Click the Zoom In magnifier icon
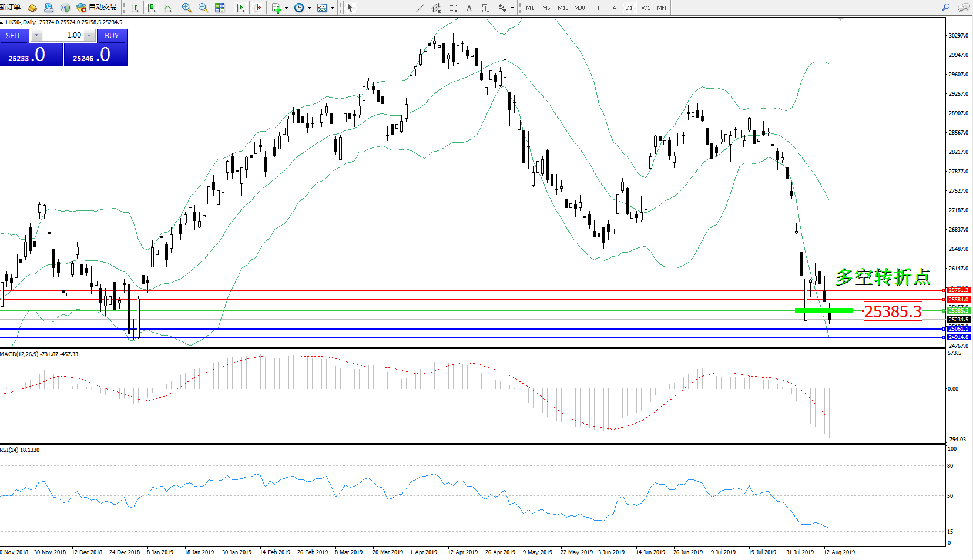The image size is (973, 560). pos(187,8)
